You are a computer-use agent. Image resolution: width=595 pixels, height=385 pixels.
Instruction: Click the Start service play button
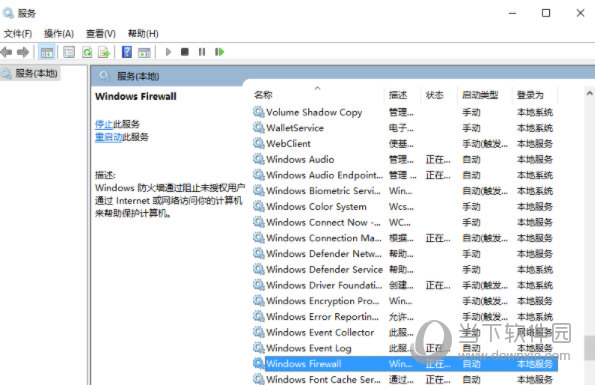(168, 52)
